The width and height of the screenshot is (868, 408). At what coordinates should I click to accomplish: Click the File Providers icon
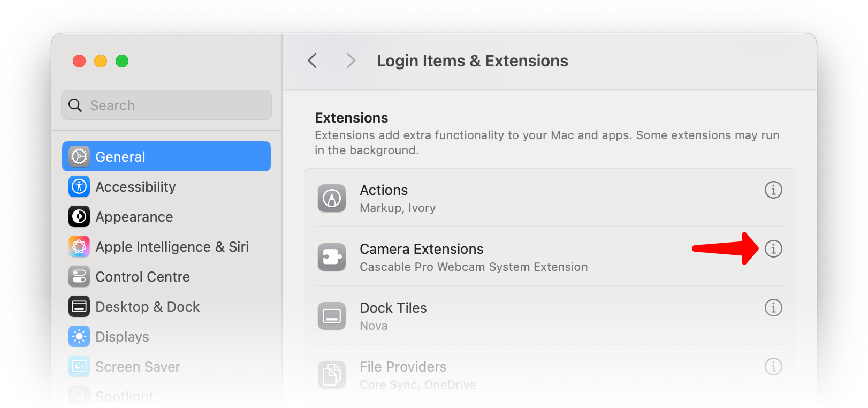click(332, 375)
